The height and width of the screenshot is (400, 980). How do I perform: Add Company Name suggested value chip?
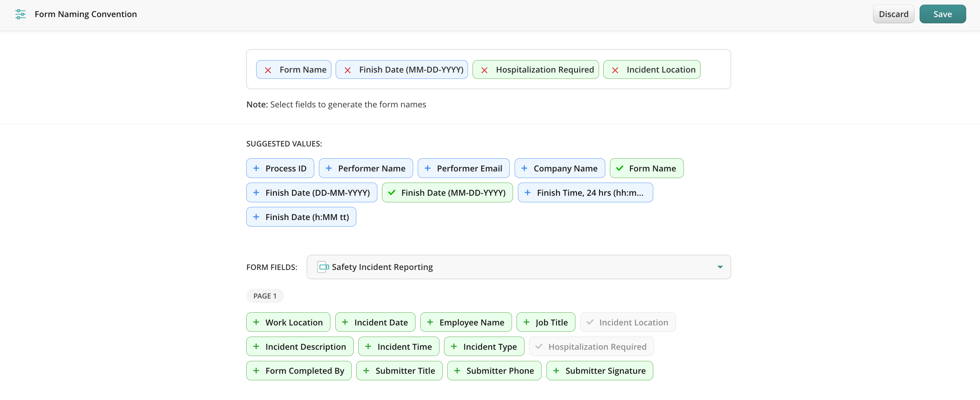(559, 168)
